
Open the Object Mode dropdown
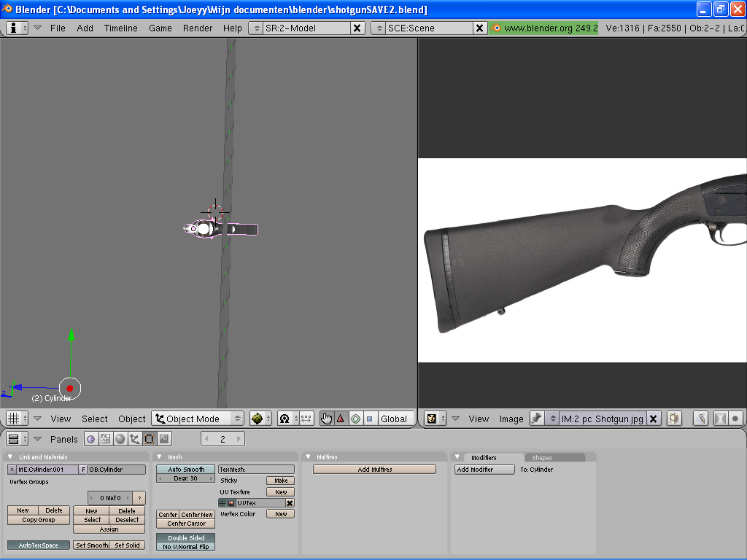pyautogui.click(x=198, y=419)
